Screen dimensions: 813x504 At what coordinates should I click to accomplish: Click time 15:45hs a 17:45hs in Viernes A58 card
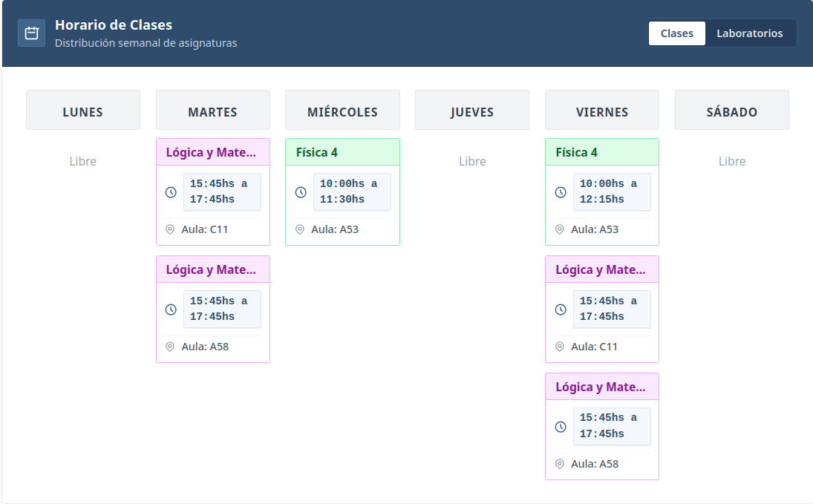click(x=612, y=426)
